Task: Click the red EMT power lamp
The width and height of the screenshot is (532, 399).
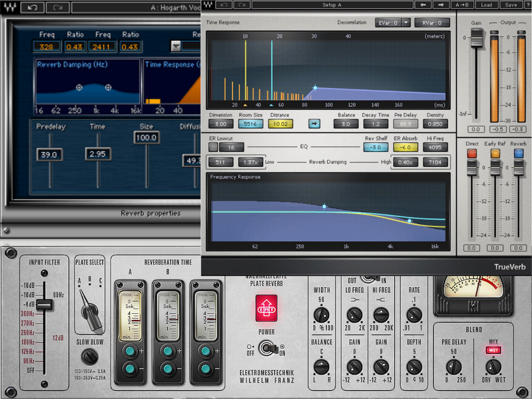Action: 267,308
